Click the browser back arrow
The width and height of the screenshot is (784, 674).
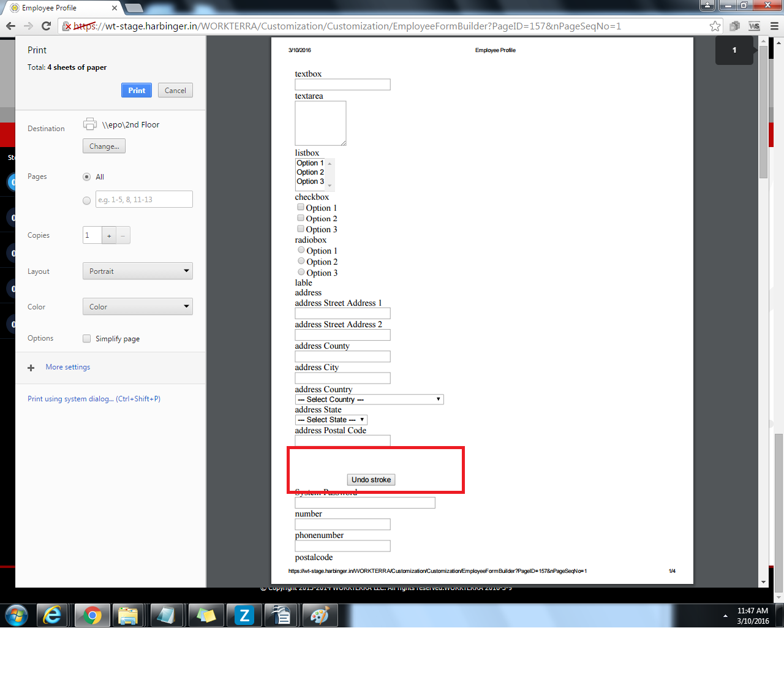[10, 26]
